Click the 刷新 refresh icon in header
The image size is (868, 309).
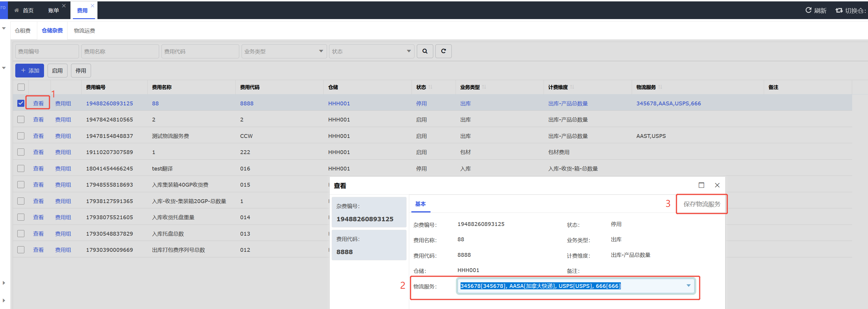pos(808,10)
